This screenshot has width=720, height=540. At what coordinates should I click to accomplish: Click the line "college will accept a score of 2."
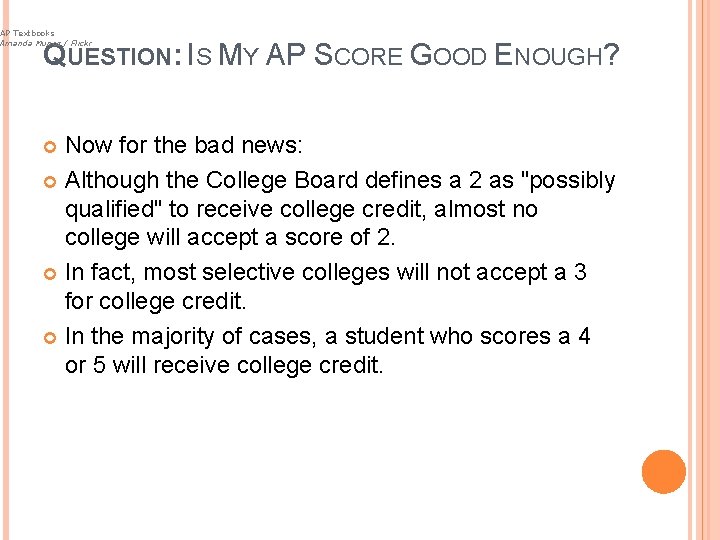tap(230, 238)
